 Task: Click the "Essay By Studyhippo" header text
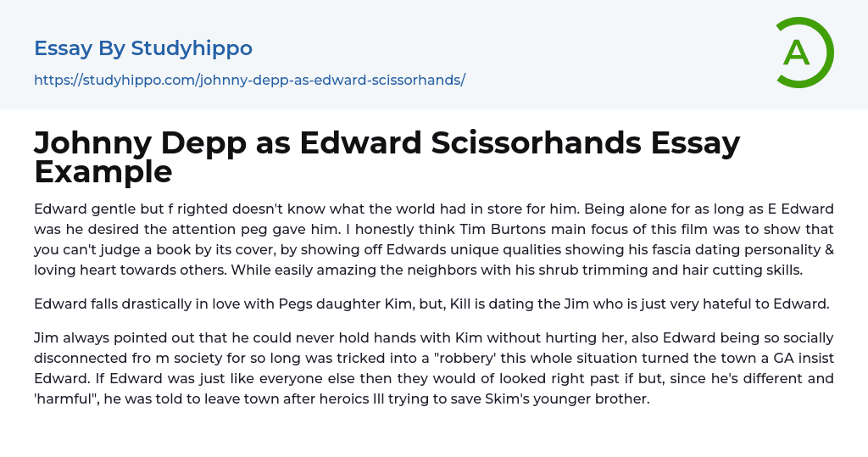point(143,48)
